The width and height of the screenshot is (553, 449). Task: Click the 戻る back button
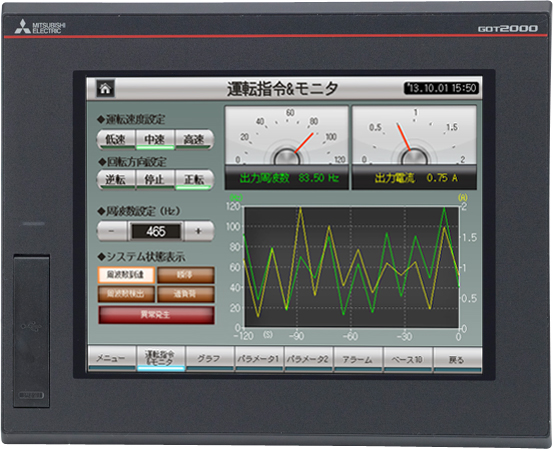coord(457,359)
